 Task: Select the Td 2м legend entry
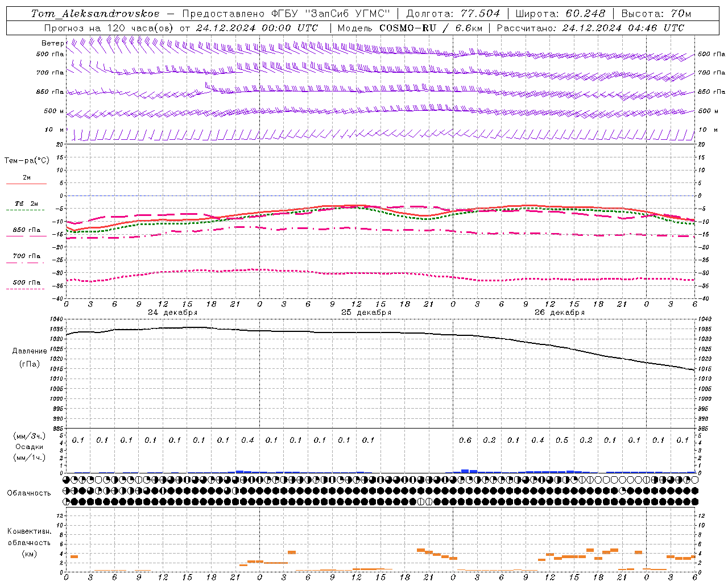[26, 203]
